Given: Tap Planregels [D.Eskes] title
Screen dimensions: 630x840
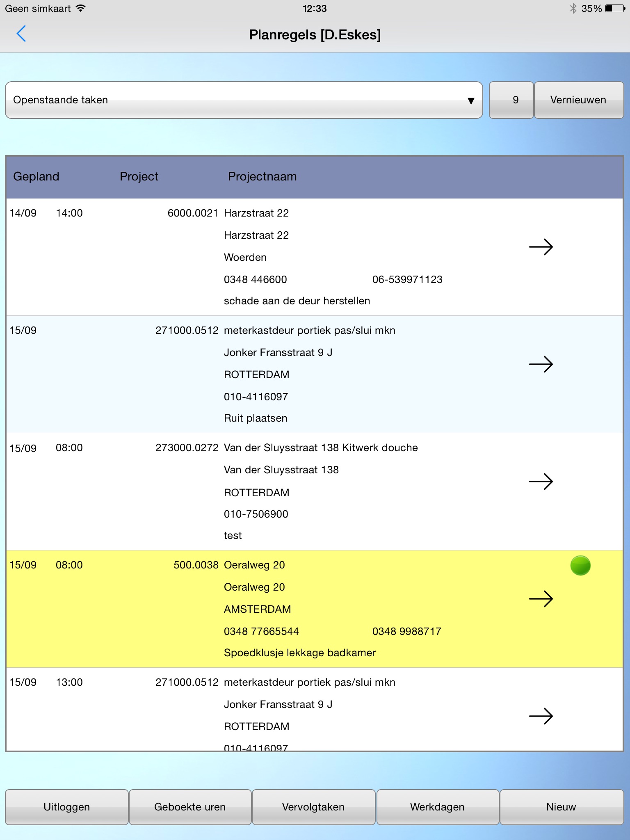Looking at the screenshot, I should tap(315, 35).
